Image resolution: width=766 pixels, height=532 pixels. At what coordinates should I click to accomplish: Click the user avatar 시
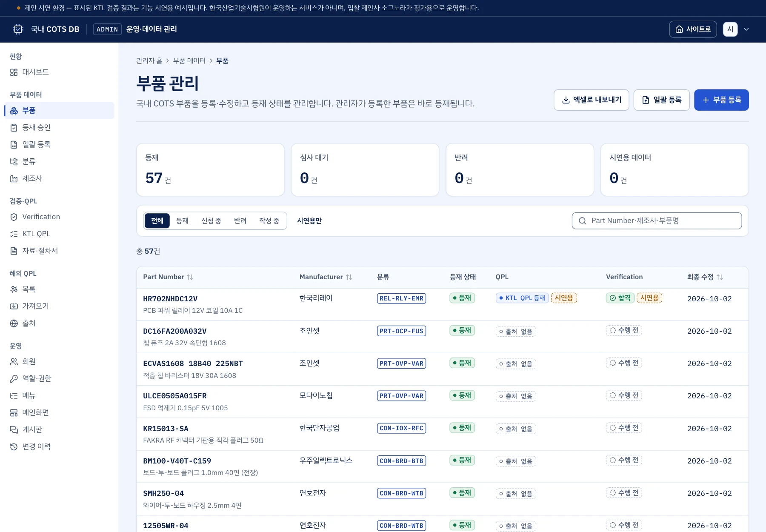[730, 29]
